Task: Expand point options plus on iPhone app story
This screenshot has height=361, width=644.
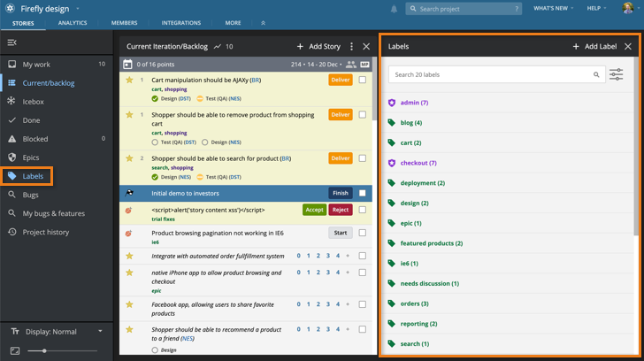Action: click(x=348, y=273)
